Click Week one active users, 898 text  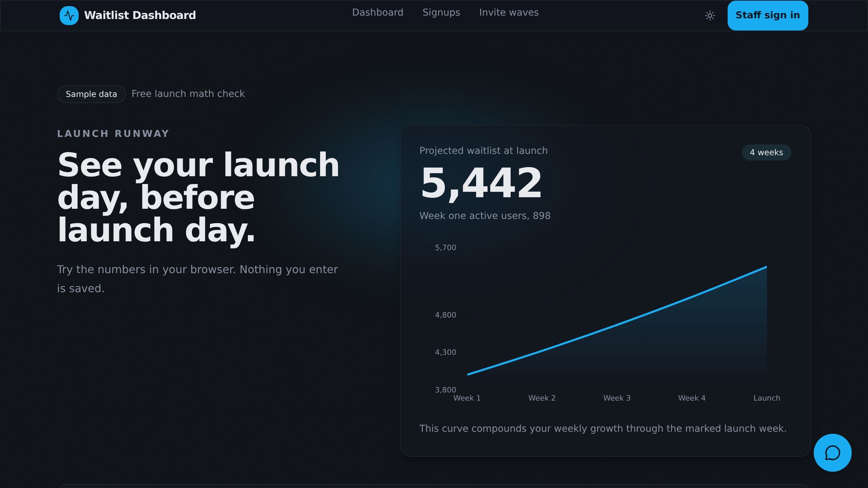tap(485, 216)
